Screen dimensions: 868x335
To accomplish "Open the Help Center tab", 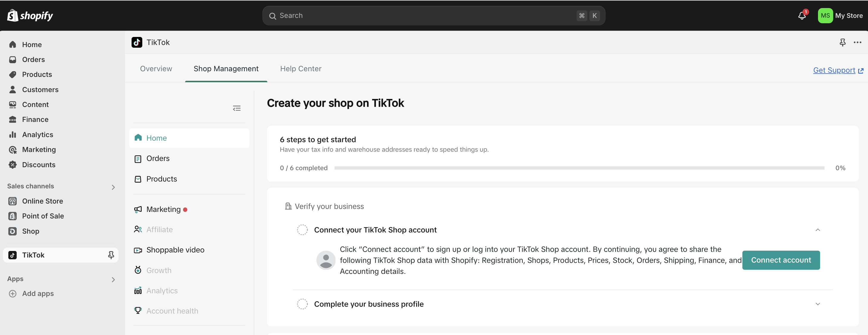I will (301, 69).
